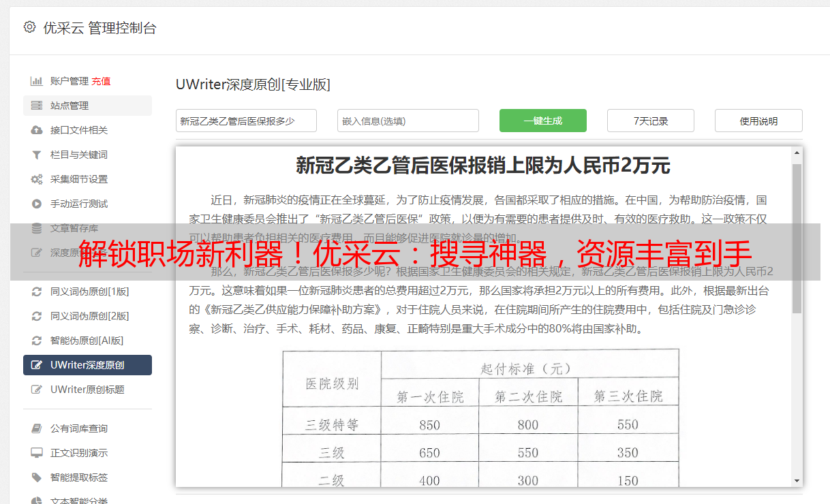
Task: Click the gear icon beside 优采云 管理控制台
Action: pos(29,27)
